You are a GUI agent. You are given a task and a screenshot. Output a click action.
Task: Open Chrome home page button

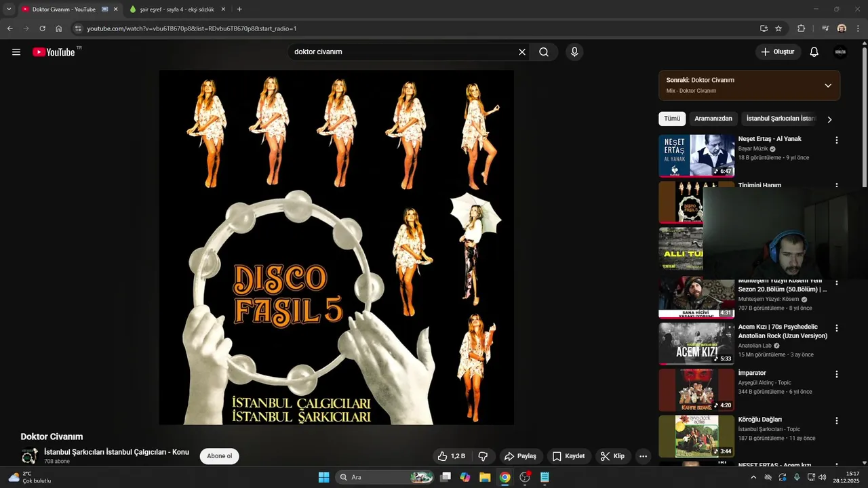pos(59,28)
